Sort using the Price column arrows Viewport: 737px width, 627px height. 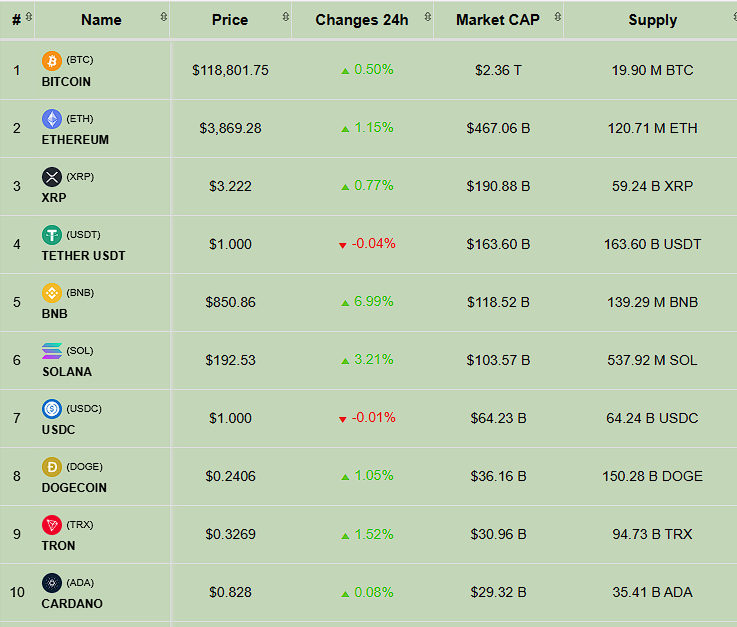coord(286,17)
